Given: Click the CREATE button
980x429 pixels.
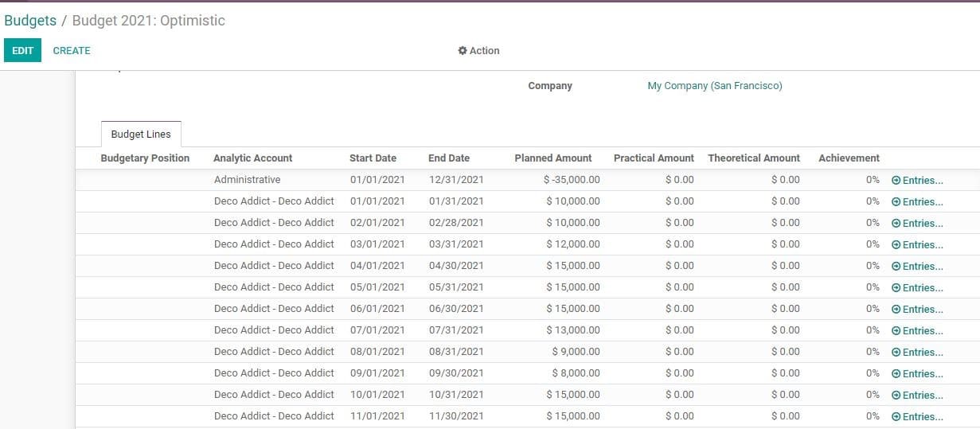Looking at the screenshot, I should click(72, 51).
